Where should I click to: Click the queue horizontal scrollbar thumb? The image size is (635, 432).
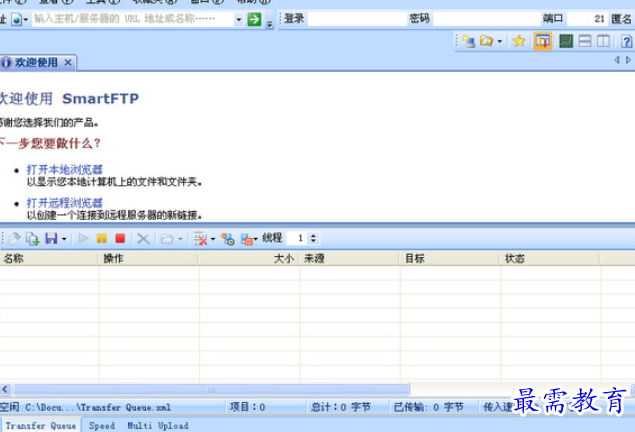click(211, 389)
